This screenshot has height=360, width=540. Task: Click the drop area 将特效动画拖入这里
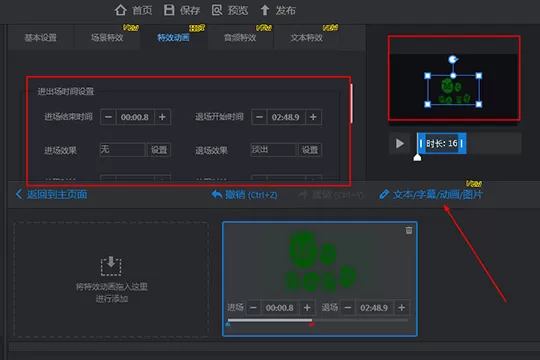coord(111,279)
